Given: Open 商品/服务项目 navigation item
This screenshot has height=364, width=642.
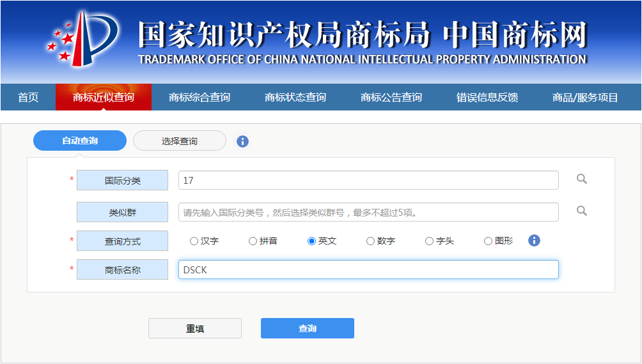Looking at the screenshot, I should (x=585, y=97).
